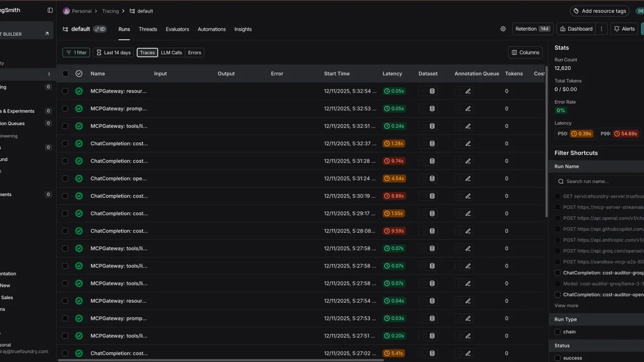The height and width of the screenshot is (362, 644).
Task: Go to Tracing breadcrumb link
Action: [x=110, y=11]
